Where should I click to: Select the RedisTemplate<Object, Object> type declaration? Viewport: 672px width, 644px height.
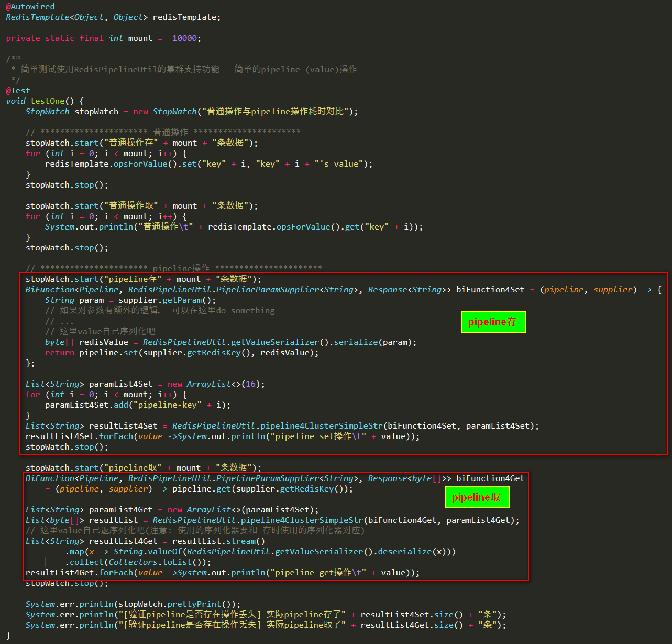pyautogui.click(x=76, y=17)
